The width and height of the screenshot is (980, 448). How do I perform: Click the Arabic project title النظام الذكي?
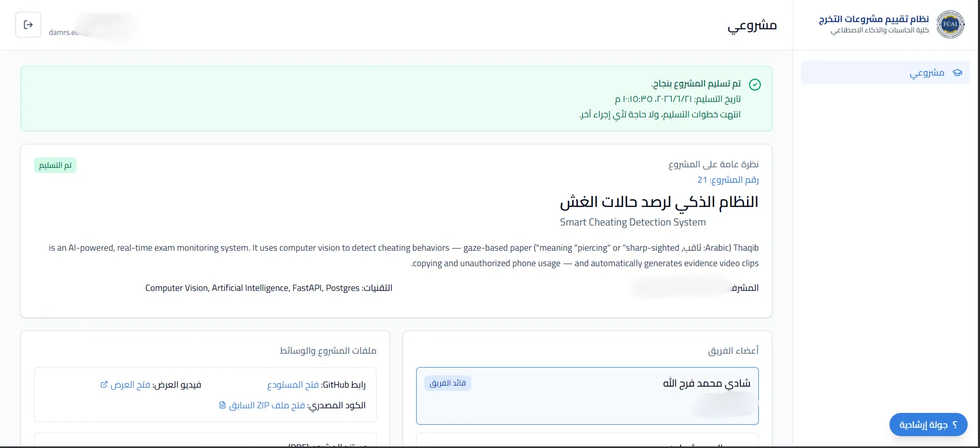[659, 202]
